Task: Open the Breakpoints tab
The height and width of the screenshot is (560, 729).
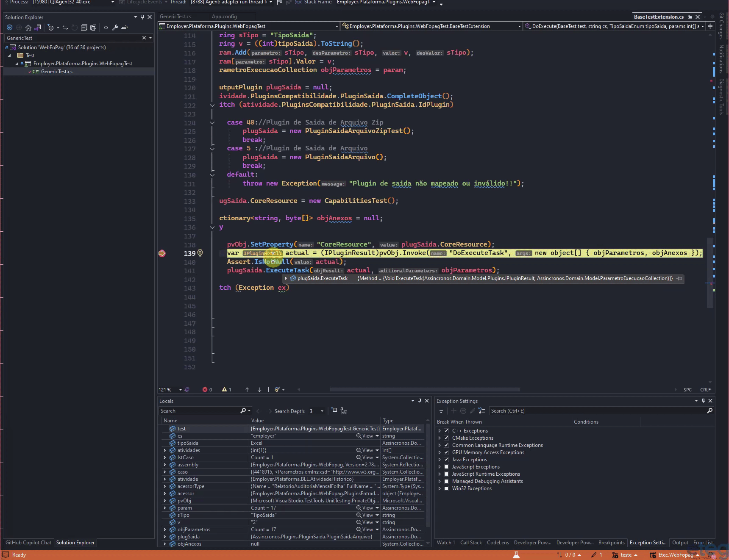Action: (611, 543)
